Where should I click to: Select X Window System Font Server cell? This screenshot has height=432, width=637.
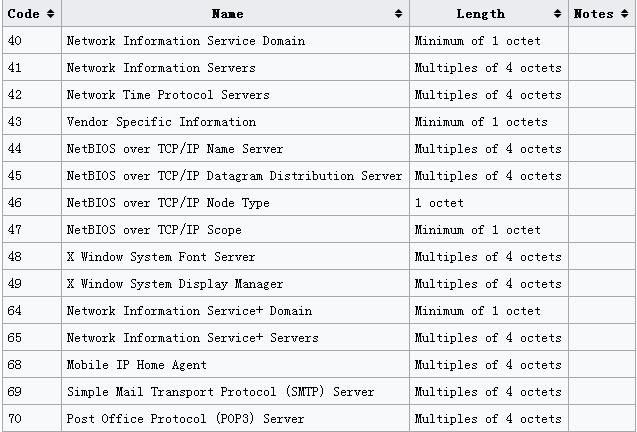pos(161,257)
